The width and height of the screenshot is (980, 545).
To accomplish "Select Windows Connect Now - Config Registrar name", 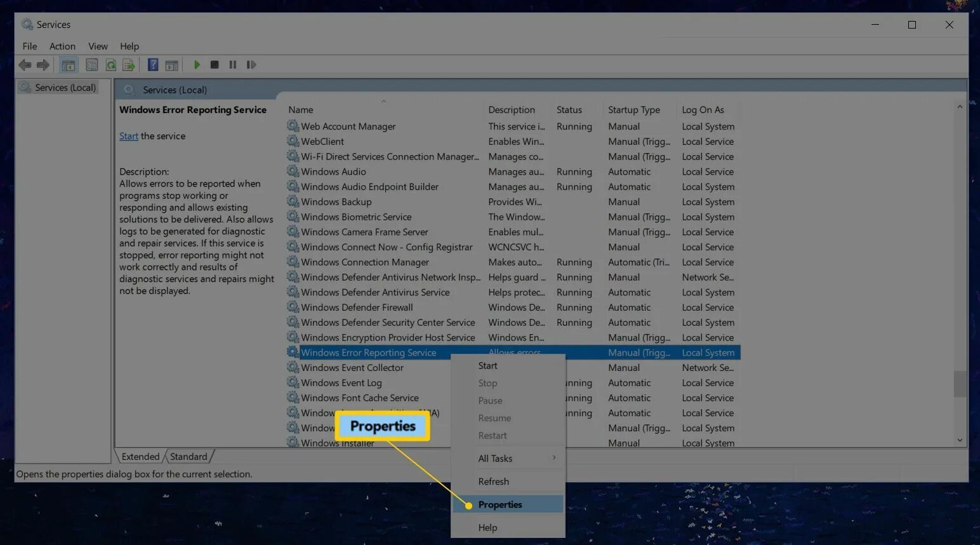I will tap(387, 247).
